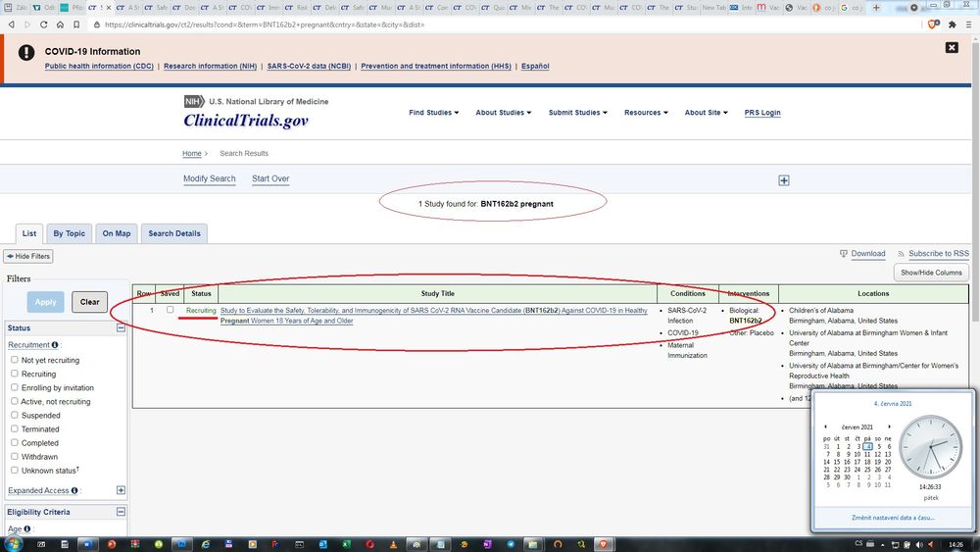The image size is (980, 552).
Task: Open browser extensions puzzle icon
Action: pos(952,25)
